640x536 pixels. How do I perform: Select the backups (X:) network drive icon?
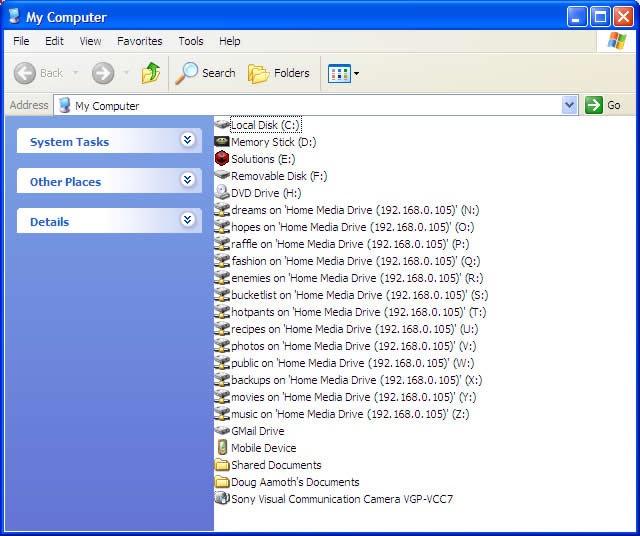click(x=222, y=380)
